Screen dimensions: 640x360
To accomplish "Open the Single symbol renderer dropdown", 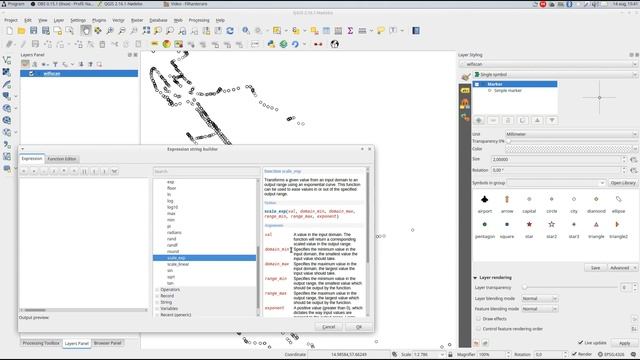I will 555,75.
